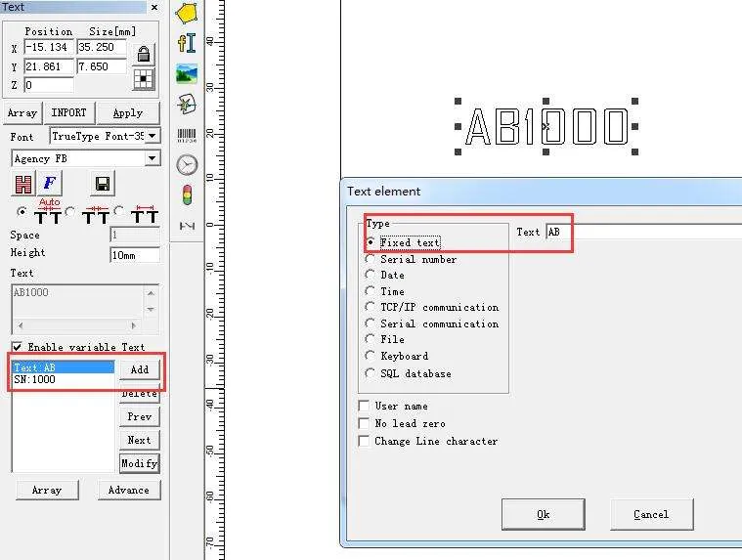Select the barcode tool
Image resolution: width=742 pixels, height=560 pixels.
pyautogui.click(x=187, y=135)
